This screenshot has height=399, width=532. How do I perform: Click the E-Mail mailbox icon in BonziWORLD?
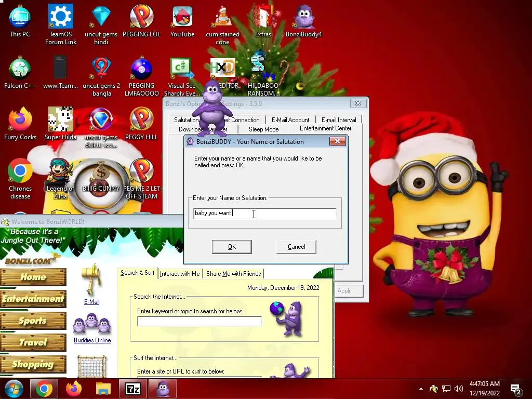(91, 280)
